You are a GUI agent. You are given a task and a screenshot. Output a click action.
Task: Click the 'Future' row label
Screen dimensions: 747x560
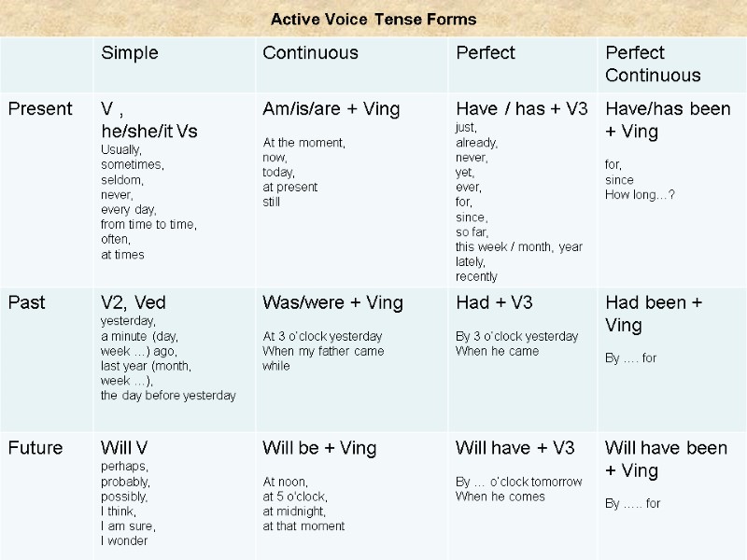tap(35, 448)
